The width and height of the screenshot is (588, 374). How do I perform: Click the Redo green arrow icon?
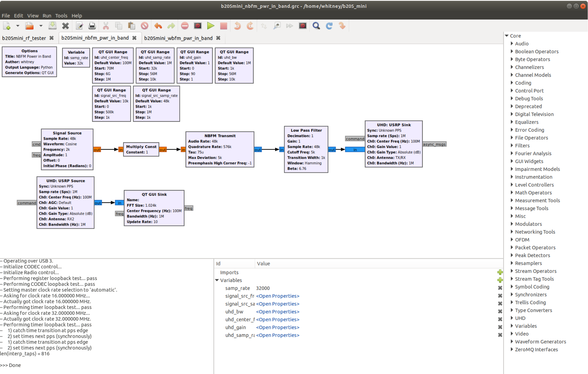(171, 26)
